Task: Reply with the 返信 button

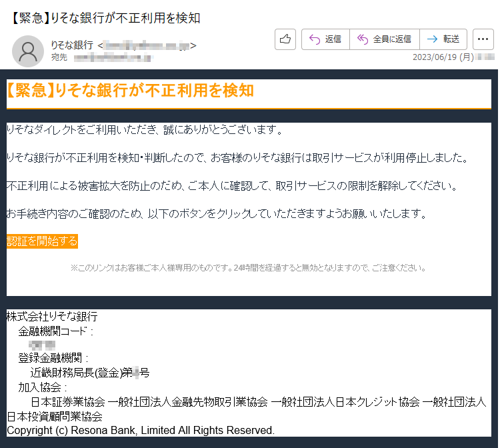Action: [325, 39]
